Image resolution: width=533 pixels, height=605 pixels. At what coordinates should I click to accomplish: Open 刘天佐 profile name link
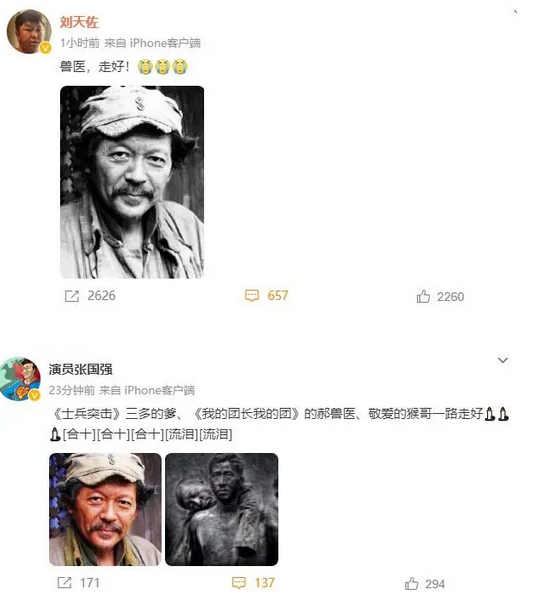coord(79,22)
